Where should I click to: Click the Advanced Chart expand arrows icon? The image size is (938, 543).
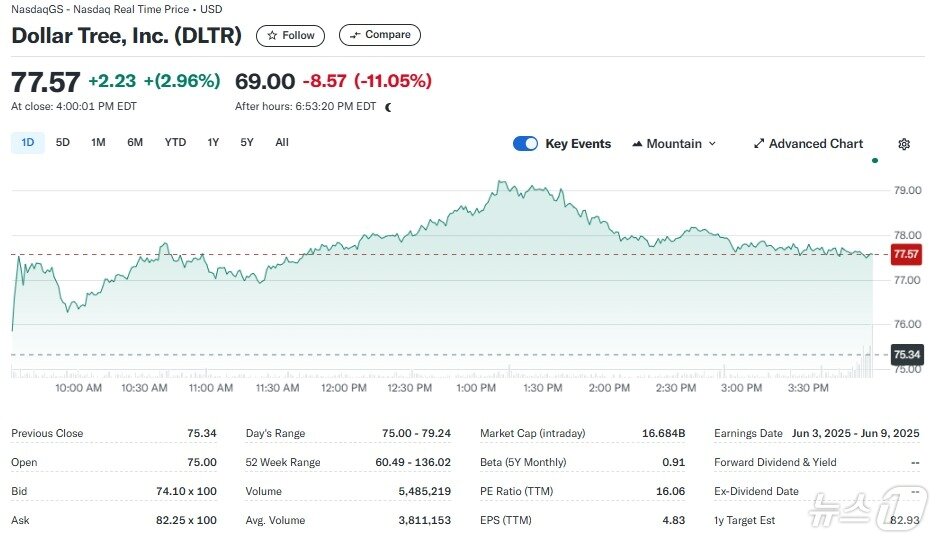pos(759,144)
